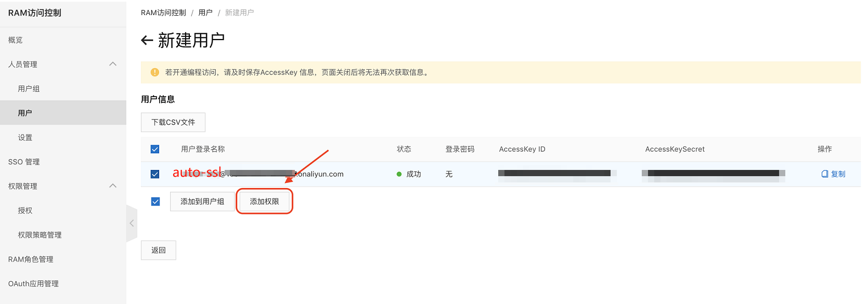
Task: Collapse the 权限管理 section chevron
Action: tap(113, 186)
